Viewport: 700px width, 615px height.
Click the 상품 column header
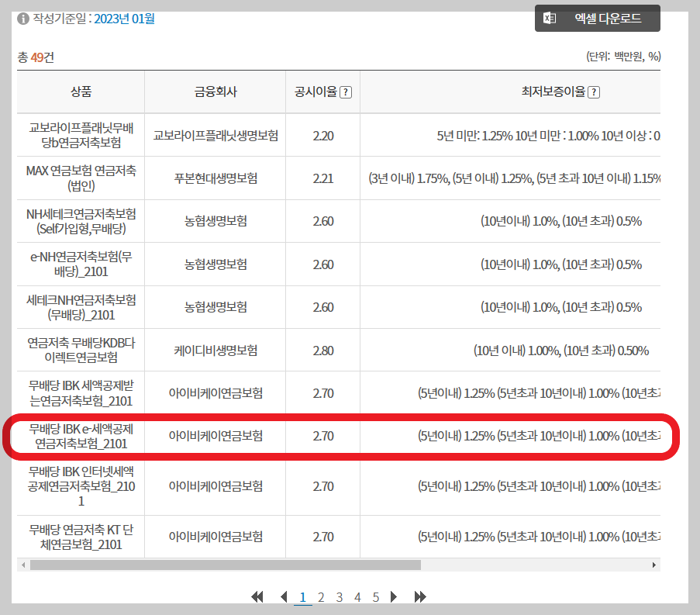pyautogui.click(x=81, y=92)
